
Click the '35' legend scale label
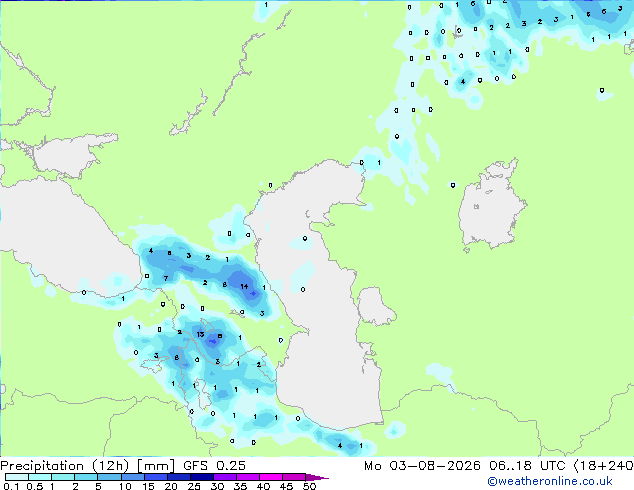pos(240,486)
